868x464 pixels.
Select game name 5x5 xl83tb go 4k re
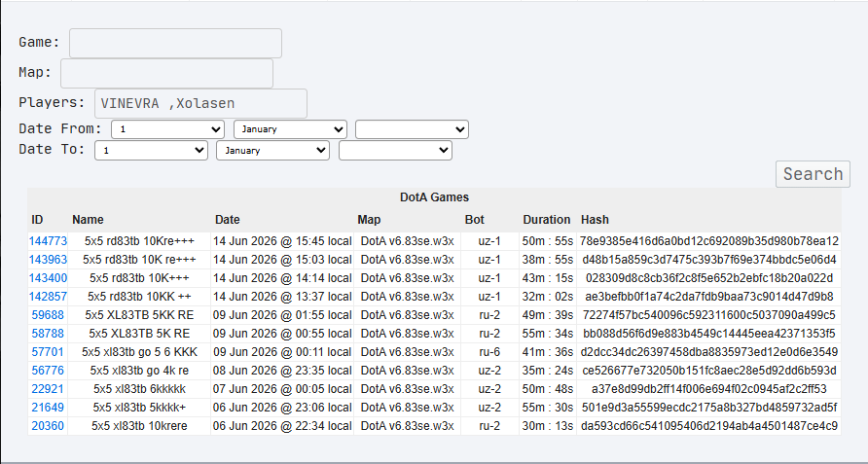(139, 371)
